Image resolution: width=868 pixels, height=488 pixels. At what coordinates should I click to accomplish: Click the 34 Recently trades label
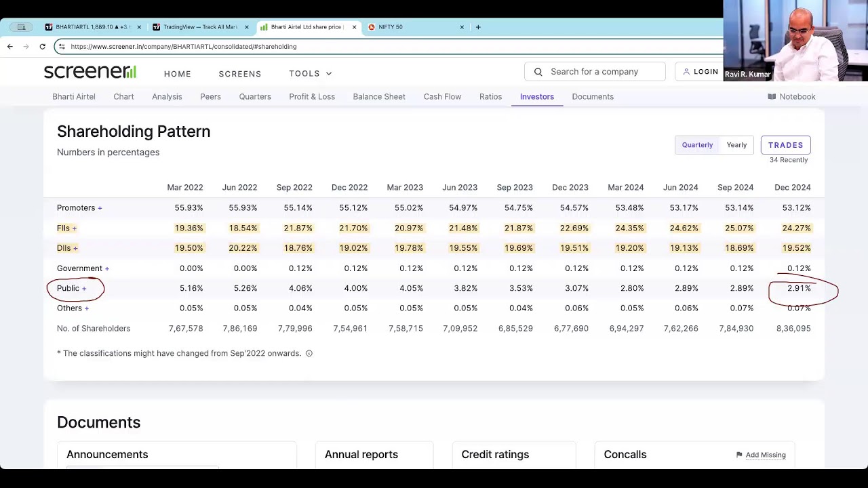789,160
